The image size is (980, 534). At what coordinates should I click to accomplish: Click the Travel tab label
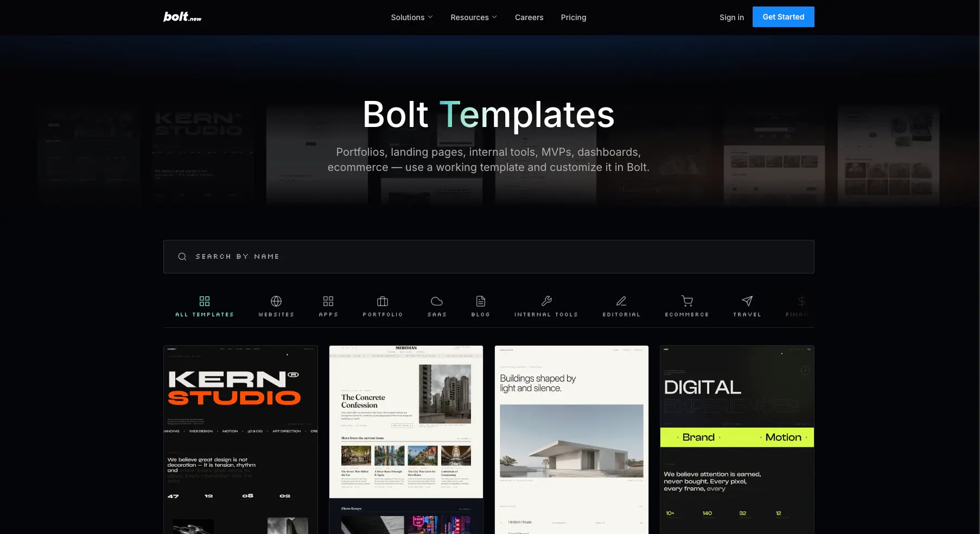click(x=747, y=315)
